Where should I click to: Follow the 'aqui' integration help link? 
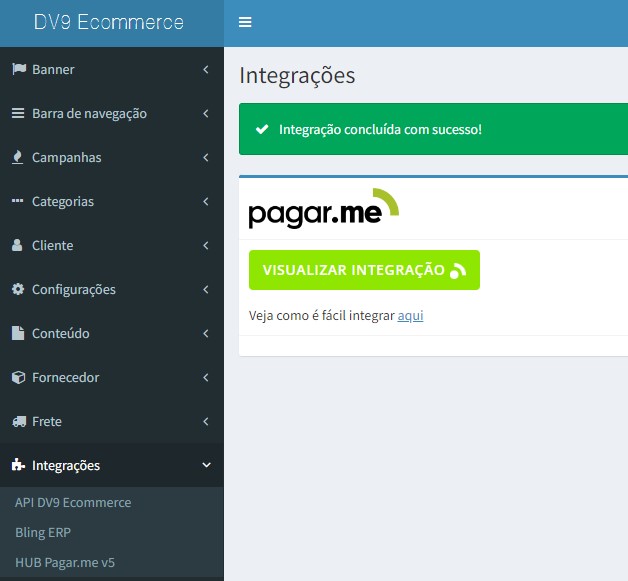[x=410, y=315]
